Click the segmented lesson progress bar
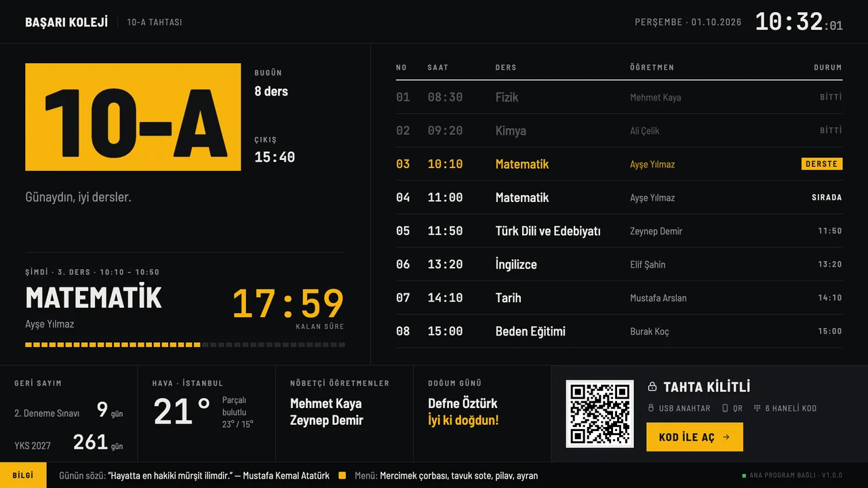 tap(185, 345)
